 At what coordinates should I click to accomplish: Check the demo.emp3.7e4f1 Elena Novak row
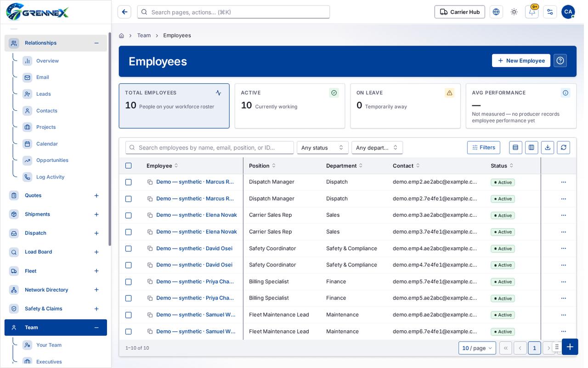pos(128,232)
